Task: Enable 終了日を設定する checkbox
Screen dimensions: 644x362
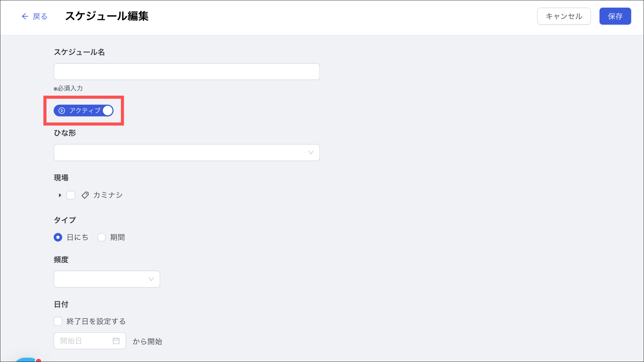Action: pyautogui.click(x=58, y=321)
